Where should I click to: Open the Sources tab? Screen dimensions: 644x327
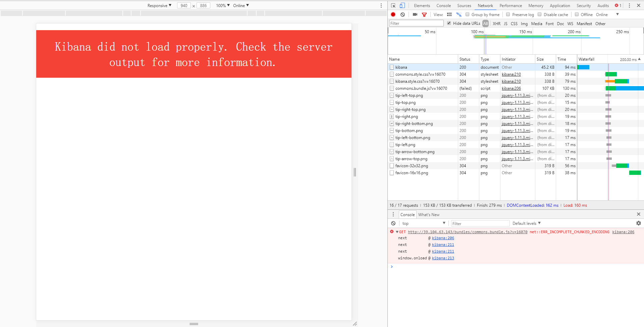click(x=464, y=6)
